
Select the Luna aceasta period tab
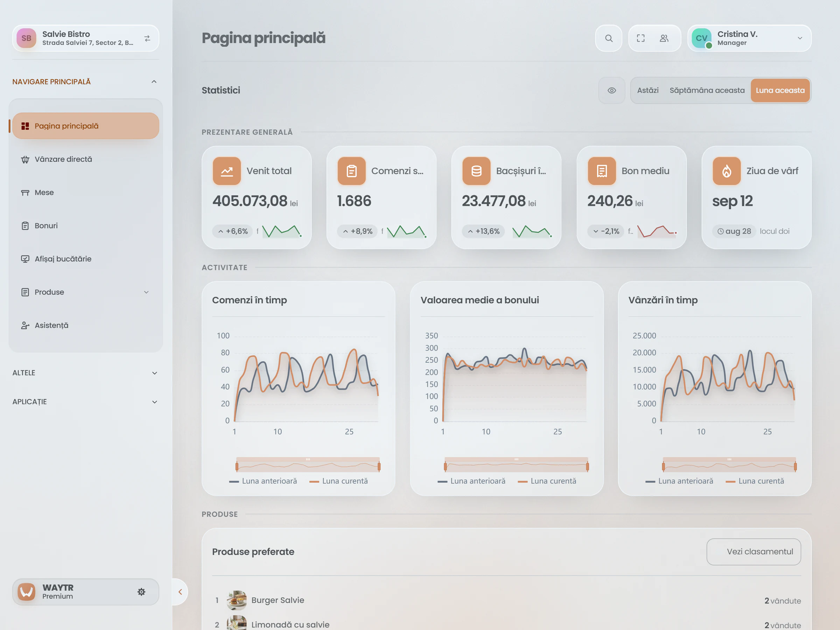(780, 90)
